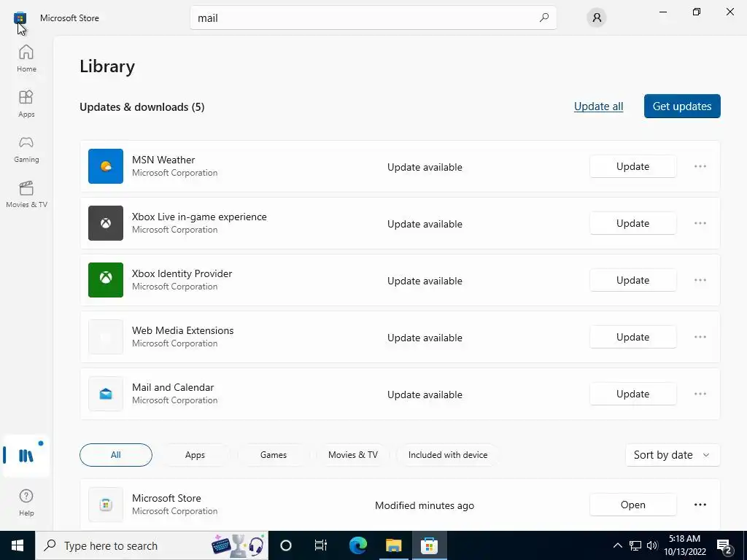Screen dimensions: 747x560
Task: Click the network tray icon
Action: click(635, 545)
